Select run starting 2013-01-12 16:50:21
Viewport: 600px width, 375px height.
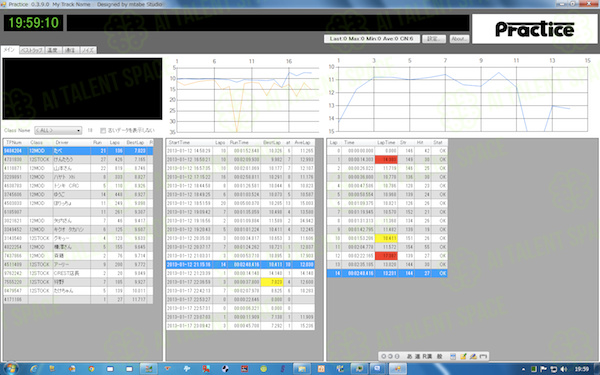tap(240, 160)
